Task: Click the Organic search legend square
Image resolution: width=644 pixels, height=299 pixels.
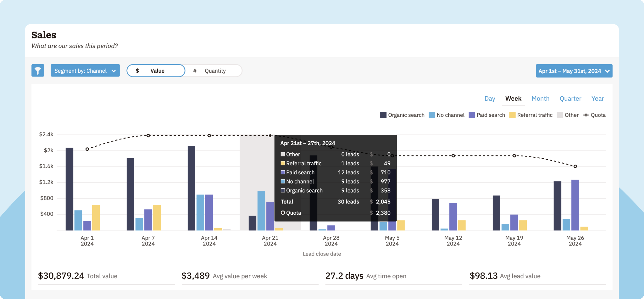Action: pyautogui.click(x=383, y=115)
